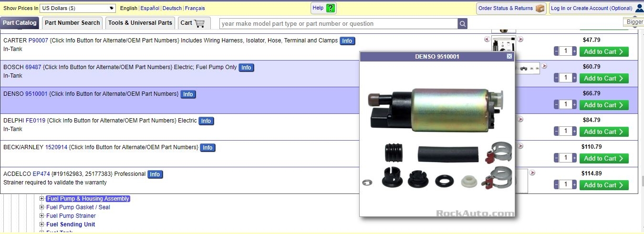Image resolution: width=644 pixels, height=234 pixels.
Task: Select Fuel Sending Unit
Action: pyautogui.click(x=71, y=224)
